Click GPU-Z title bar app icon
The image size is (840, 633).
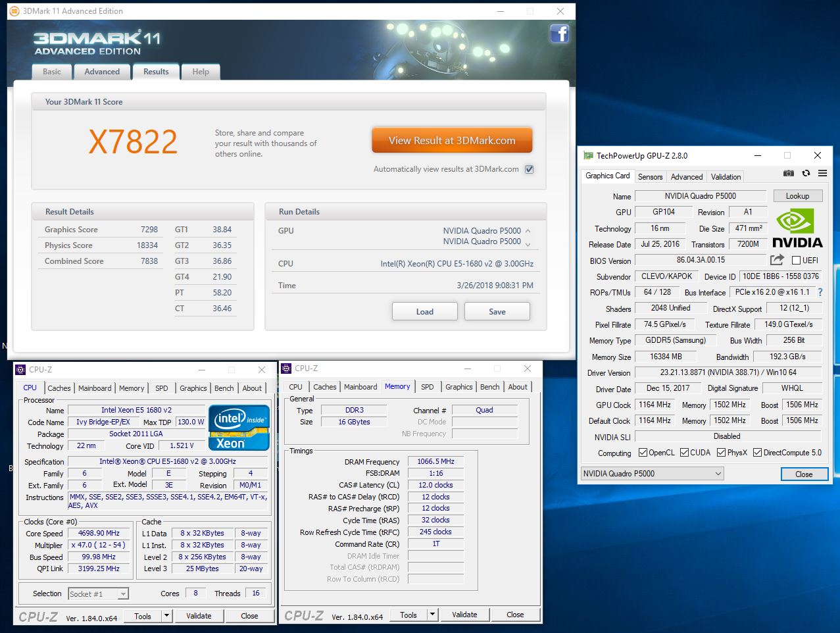point(588,156)
